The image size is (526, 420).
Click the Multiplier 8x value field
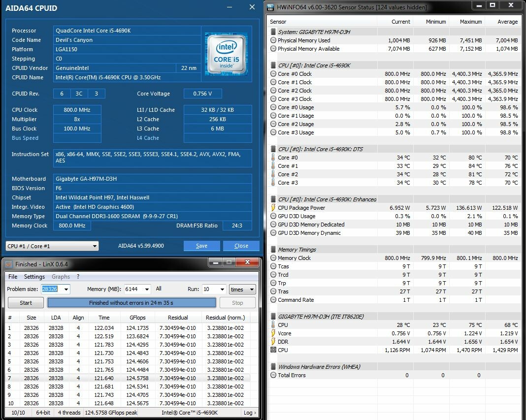pos(77,119)
